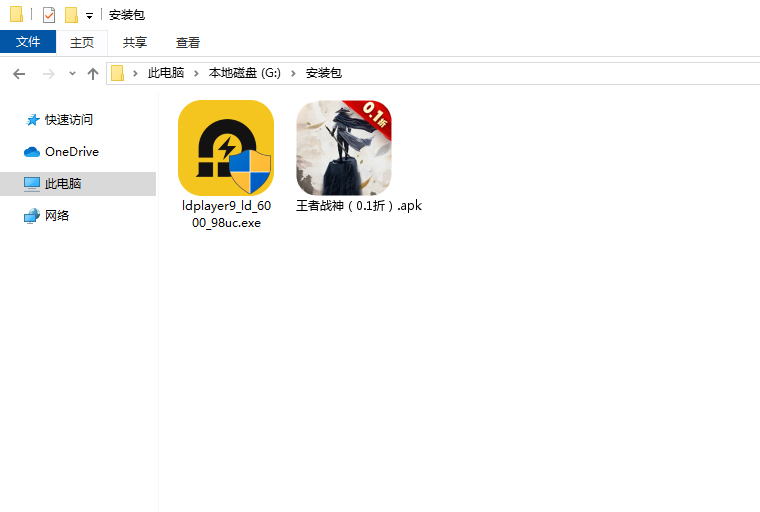Expand the recent locations dropdown
The height and width of the screenshot is (512, 760).
click(72, 74)
